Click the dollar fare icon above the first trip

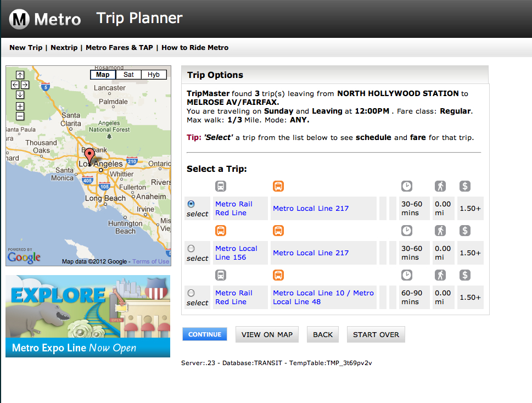[x=465, y=186]
